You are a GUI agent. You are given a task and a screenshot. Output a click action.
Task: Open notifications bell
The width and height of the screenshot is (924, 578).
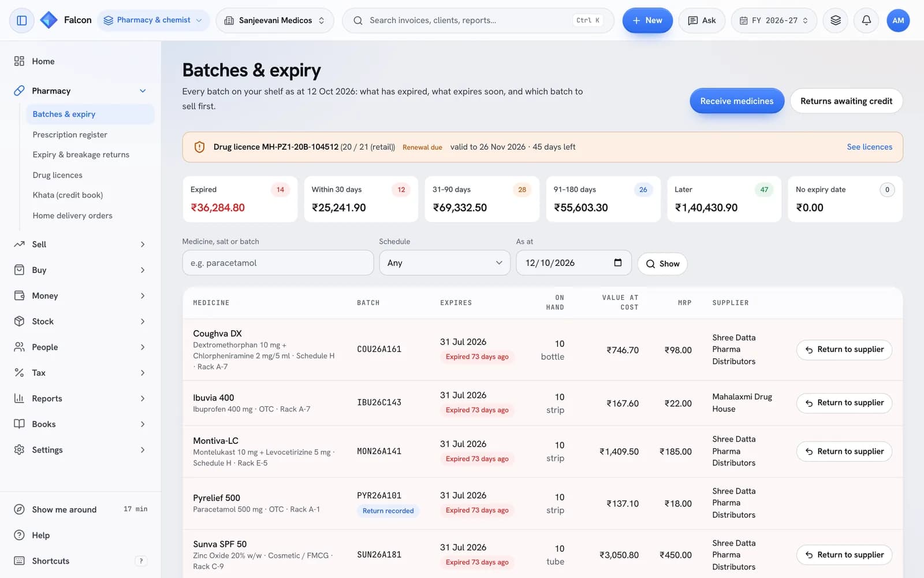(x=866, y=20)
